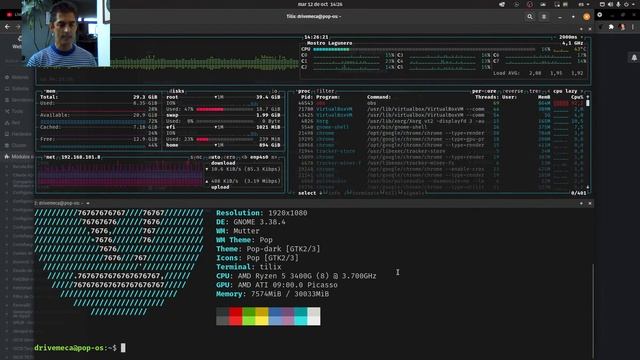This screenshot has width=640, height=360.
Task: Change btop 'cpu lazy' sorting selector
Action: point(566,91)
